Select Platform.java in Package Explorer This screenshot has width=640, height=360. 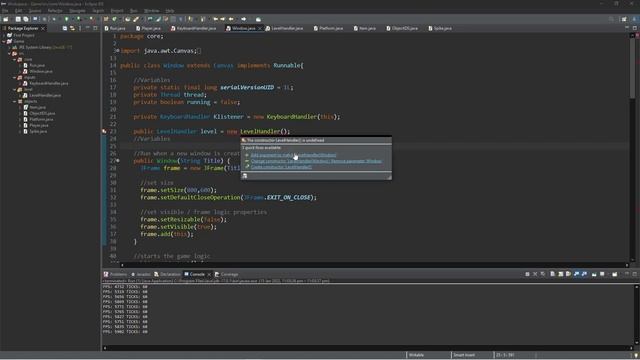pos(41,119)
